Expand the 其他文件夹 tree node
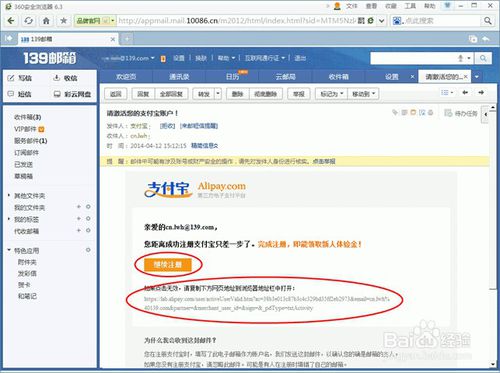Viewport: 500px width, 373px height. pyautogui.click(x=9, y=195)
